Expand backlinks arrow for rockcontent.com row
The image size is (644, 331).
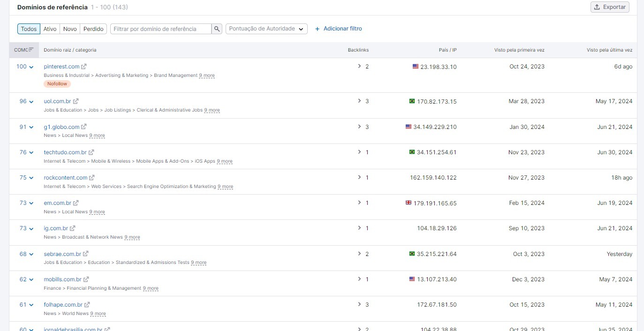pyautogui.click(x=359, y=177)
